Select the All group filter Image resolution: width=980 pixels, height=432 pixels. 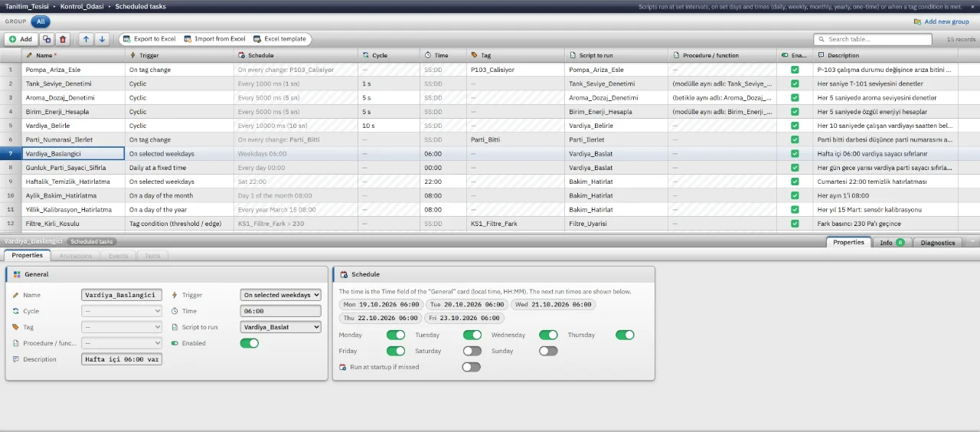coord(41,21)
